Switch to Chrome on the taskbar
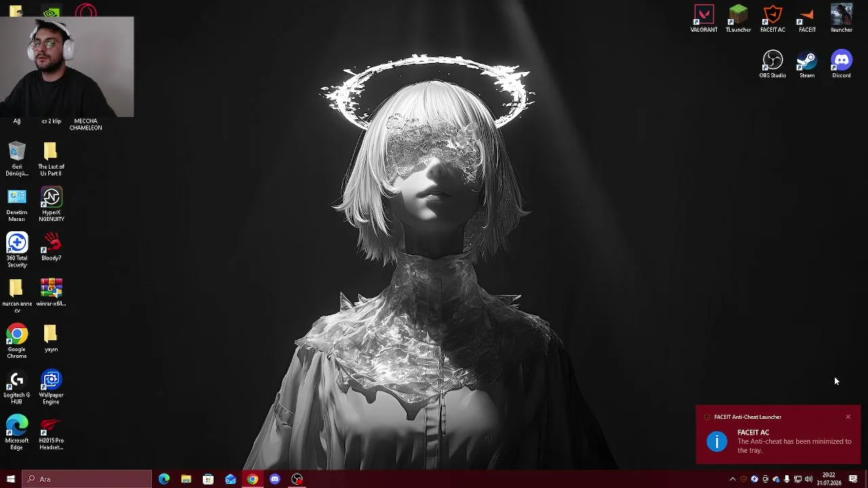868x488 pixels. click(x=252, y=479)
